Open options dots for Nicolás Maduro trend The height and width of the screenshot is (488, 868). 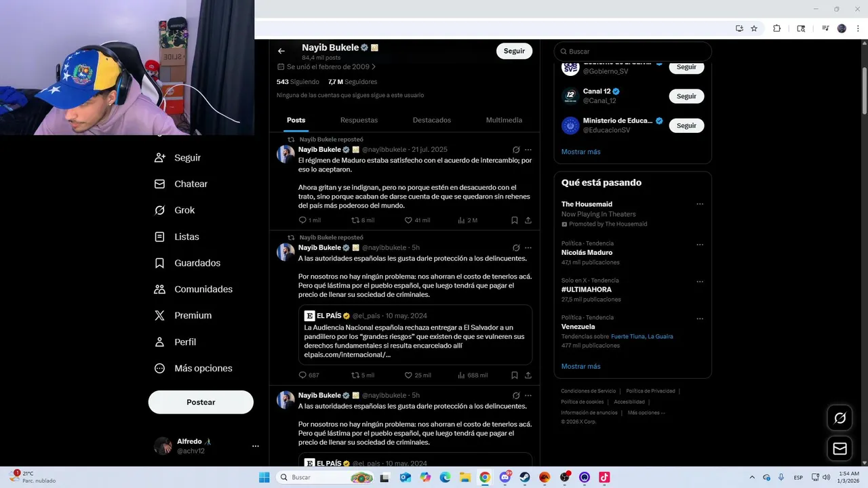click(x=700, y=245)
